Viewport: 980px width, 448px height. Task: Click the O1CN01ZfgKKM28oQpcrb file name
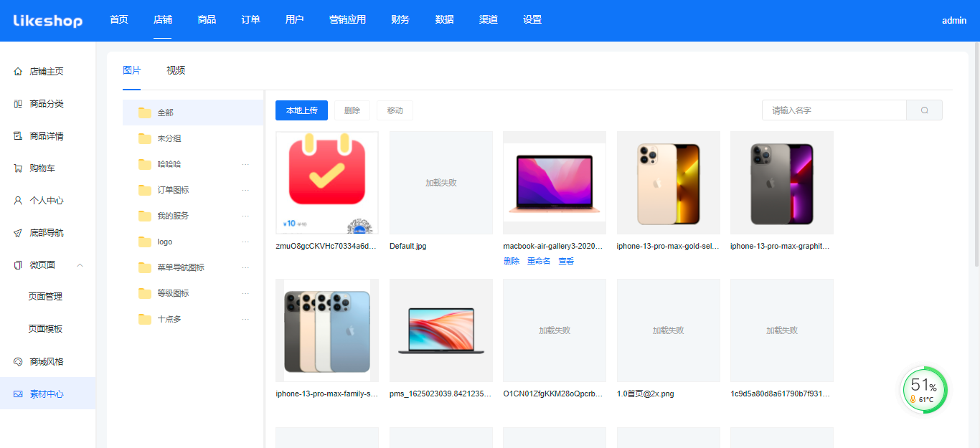point(553,394)
